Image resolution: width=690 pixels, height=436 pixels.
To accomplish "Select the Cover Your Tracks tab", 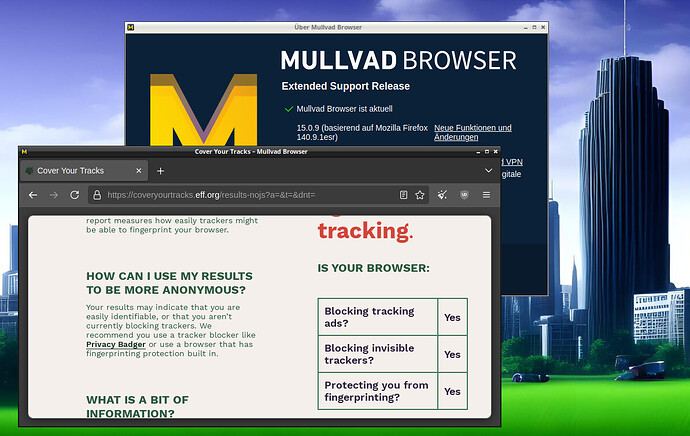I will coord(84,171).
